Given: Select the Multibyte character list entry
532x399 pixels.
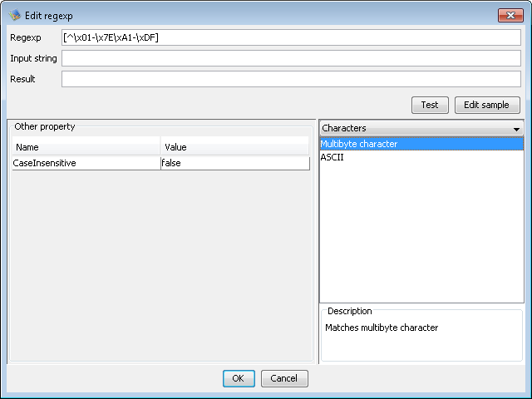Looking at the screenshot, I should point(359,144).
